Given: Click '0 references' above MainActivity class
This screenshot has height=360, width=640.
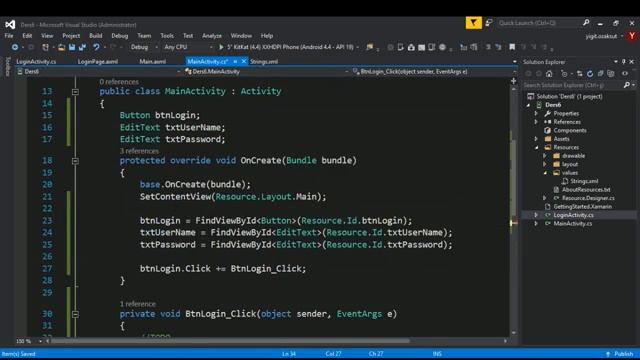Looking at the screenshot, I should pyautogui.click(x=119, y=82).
